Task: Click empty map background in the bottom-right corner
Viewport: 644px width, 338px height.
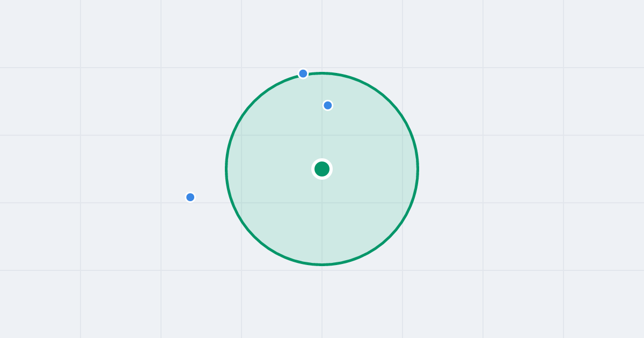Action: coord(606,306)
